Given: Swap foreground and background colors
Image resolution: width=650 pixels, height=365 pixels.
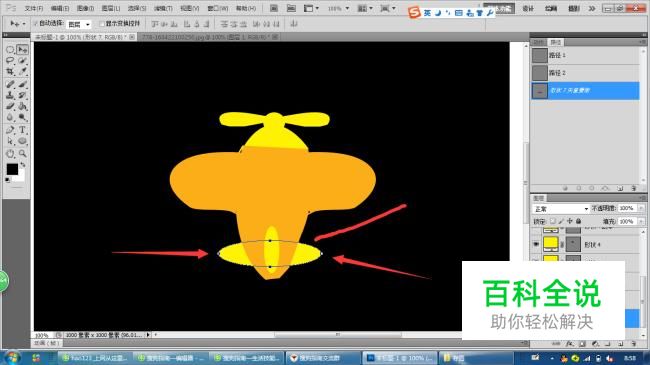Looking at the screenshot, I should tap(23, 165).
